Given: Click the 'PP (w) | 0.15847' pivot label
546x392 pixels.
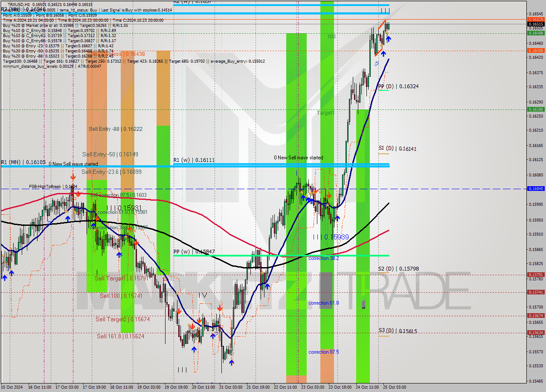Looking at the screenshot, I should click(x=194, y=252).
